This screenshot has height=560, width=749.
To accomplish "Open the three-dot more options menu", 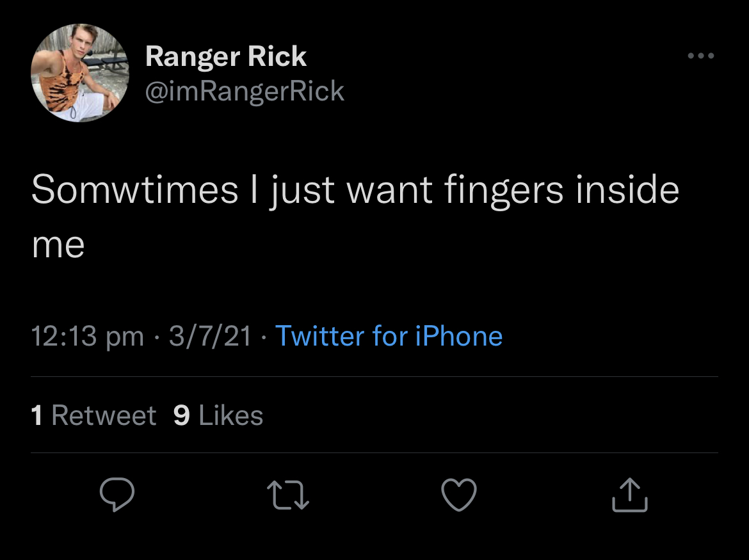I will (700, 56).
